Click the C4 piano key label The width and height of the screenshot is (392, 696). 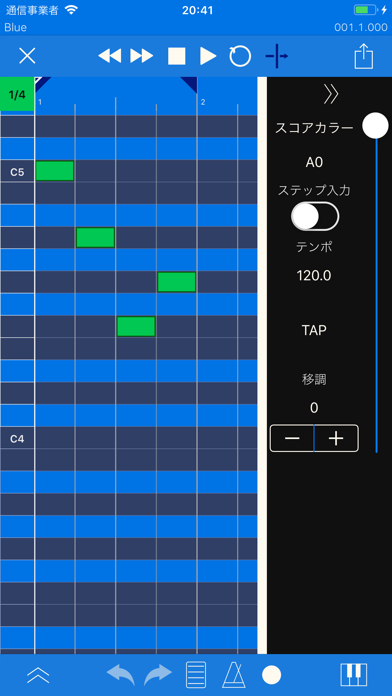click(x=17, y=439)
